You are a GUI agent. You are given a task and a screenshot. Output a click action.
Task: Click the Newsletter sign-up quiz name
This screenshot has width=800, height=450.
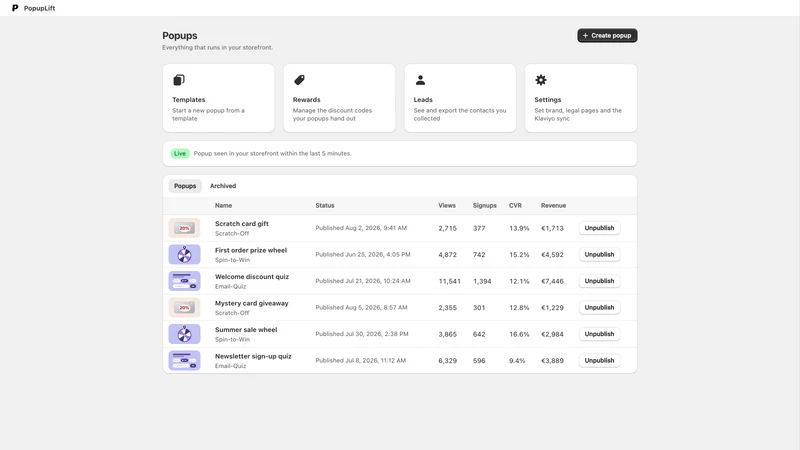pos(253,357)
